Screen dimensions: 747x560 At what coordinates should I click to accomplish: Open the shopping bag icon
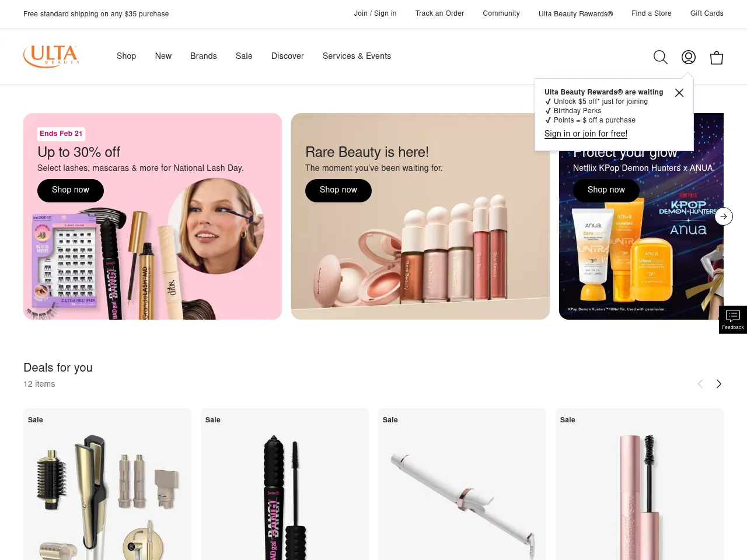(x=717, y=57)
